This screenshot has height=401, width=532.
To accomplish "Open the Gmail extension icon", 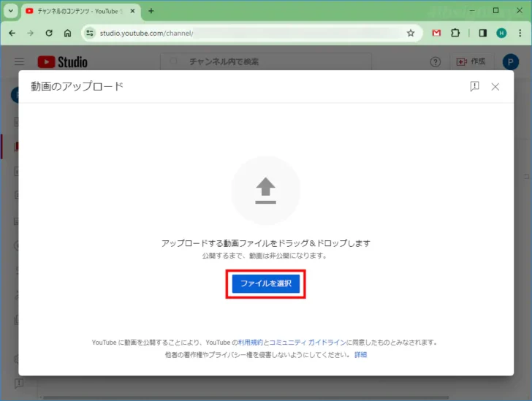I will (436, 33).
